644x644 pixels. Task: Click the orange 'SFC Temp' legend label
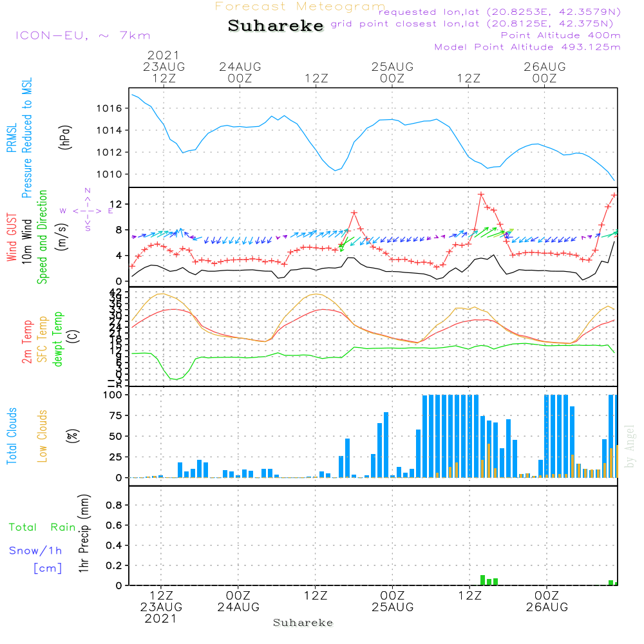pos(43,339)
